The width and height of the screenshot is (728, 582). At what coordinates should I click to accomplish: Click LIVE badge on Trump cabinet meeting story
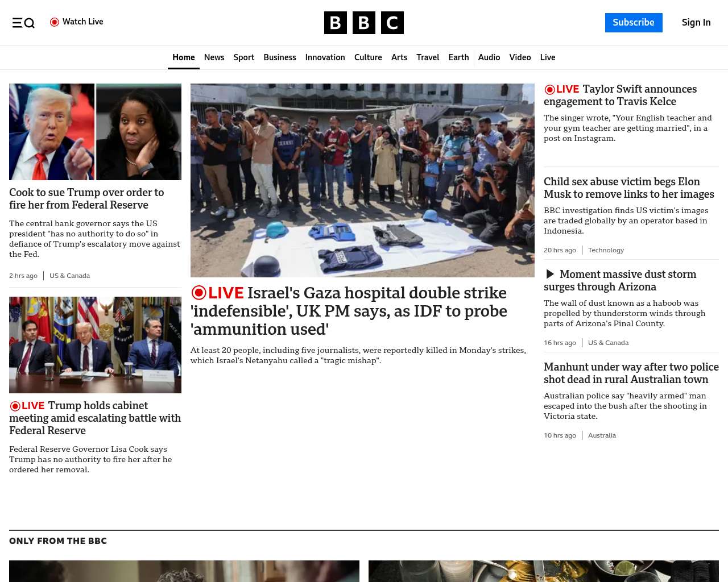pyautogui.click(x=27, y=406)
